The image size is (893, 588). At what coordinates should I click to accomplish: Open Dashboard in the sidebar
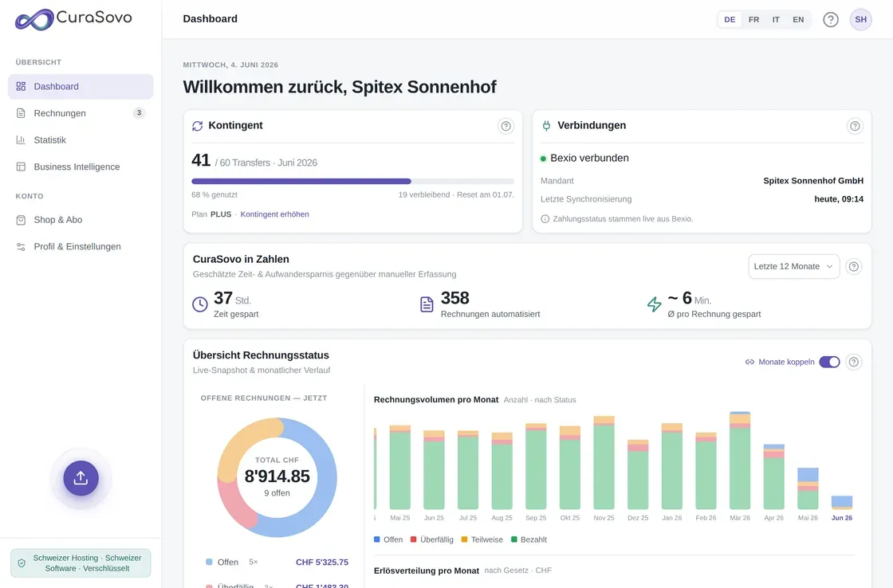(81, 87)
